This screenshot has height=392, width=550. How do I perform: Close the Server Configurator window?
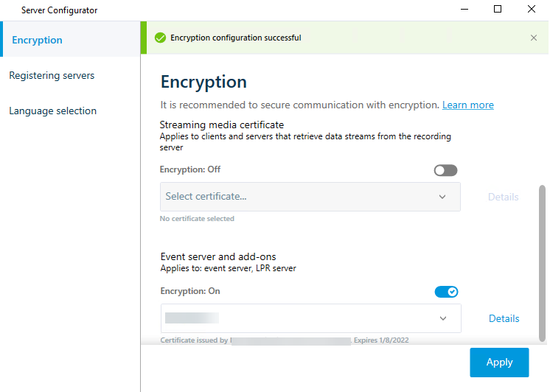coord(532,10)
